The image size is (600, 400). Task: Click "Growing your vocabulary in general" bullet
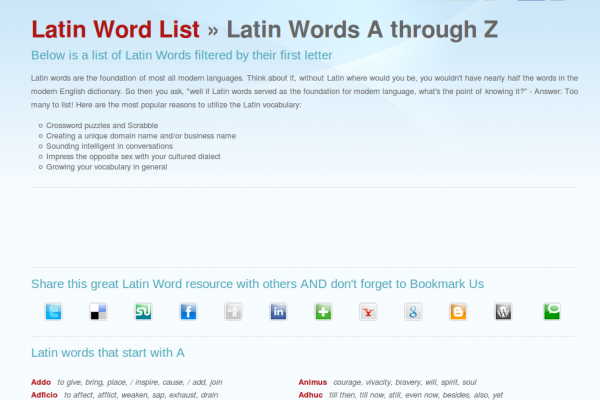pos(107,167)
